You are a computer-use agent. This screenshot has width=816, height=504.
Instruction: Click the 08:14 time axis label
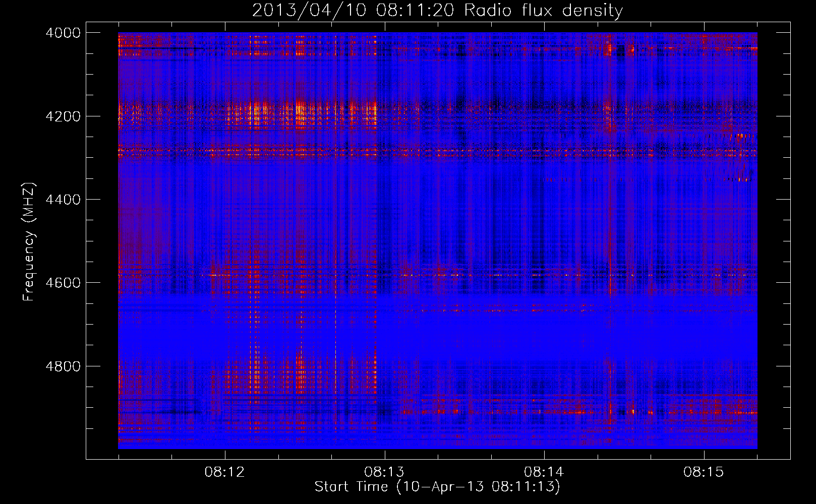point(544,472)
